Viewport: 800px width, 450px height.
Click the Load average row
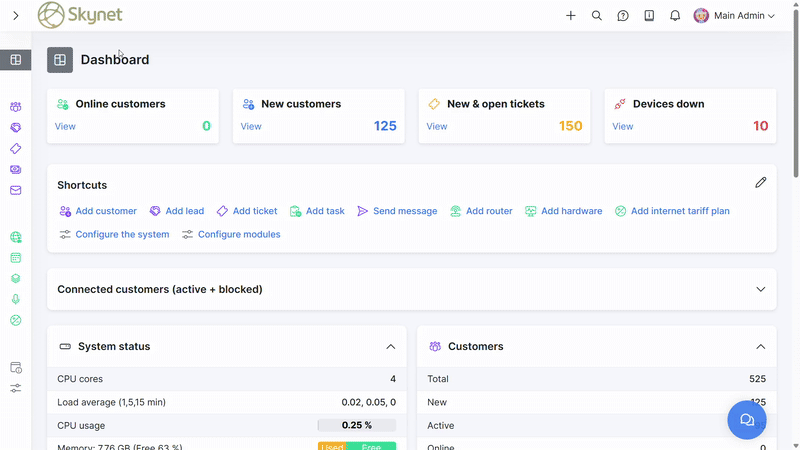pos(227,402)
